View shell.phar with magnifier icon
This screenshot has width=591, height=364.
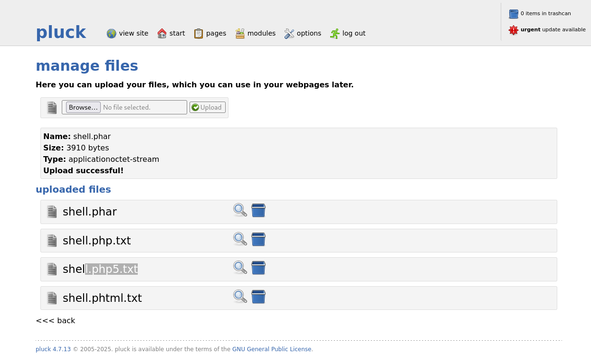click(240, 210)
